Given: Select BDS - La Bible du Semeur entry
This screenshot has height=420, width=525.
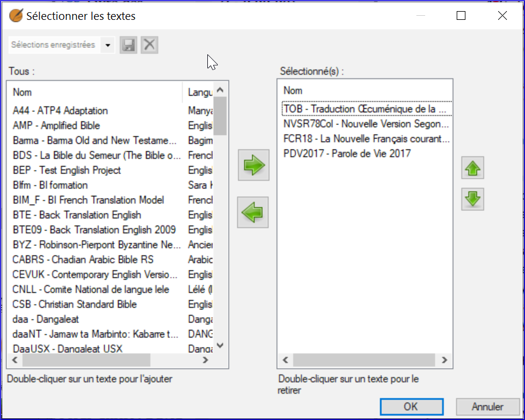Looking at the screenshot, I should tap(97, 155).
